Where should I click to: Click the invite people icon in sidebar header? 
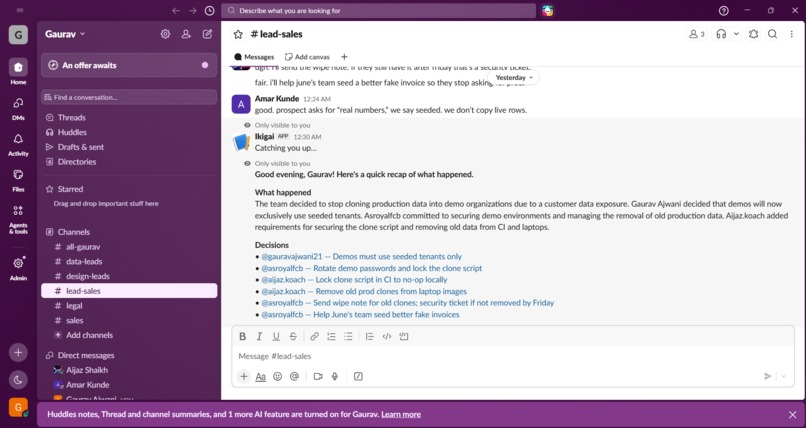click(186, 34)
